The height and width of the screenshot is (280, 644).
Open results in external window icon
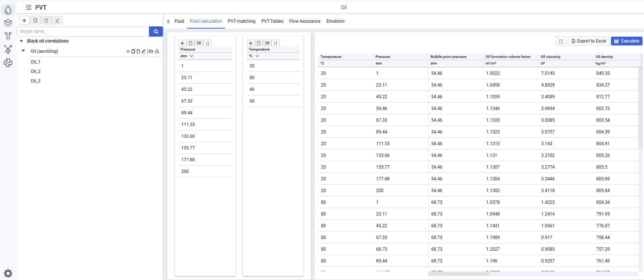point(561,41)
